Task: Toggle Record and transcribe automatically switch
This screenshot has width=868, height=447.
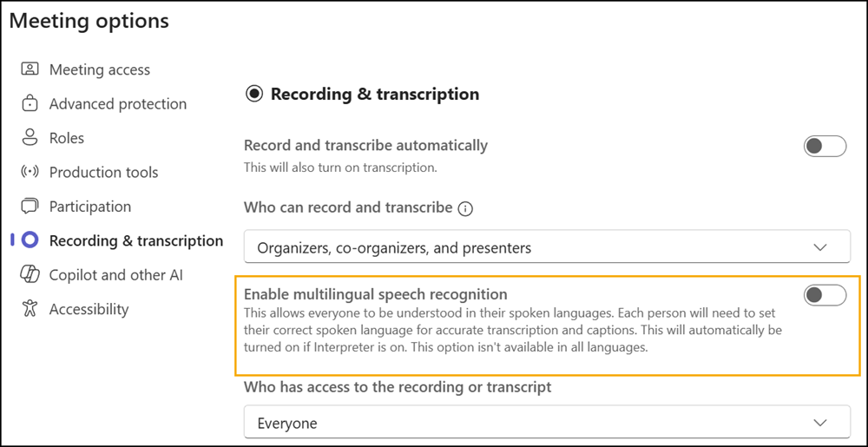Action: pyautogui.click(x=825, y=146)
